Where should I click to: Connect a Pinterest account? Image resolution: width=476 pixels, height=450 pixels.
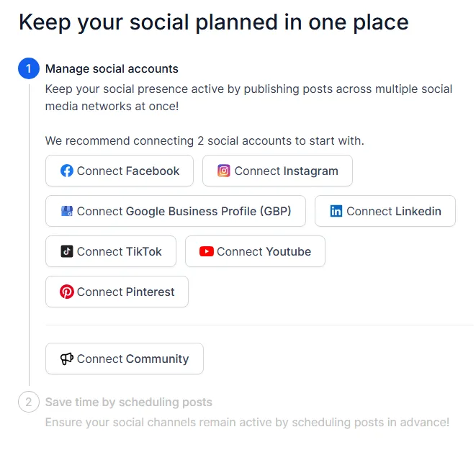[x=117, y=292]
